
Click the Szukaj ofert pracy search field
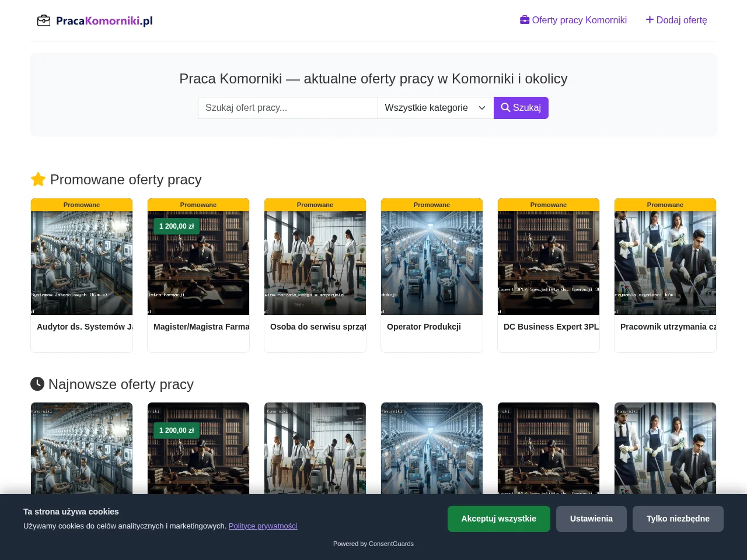288,108
